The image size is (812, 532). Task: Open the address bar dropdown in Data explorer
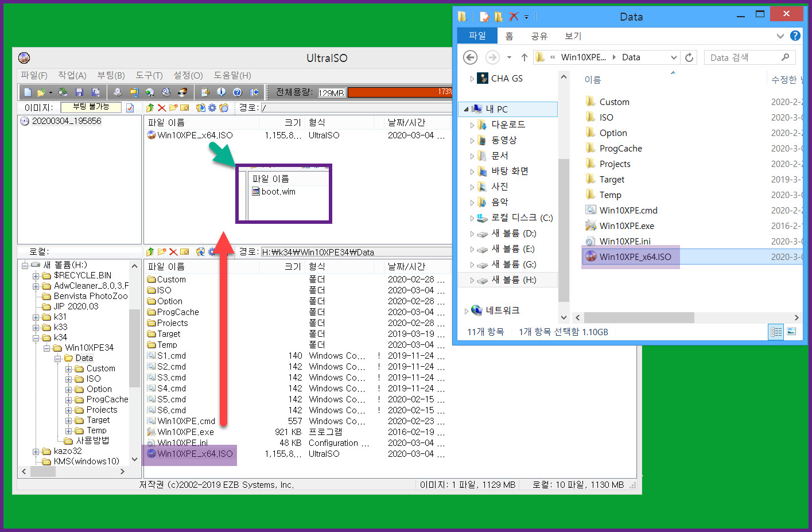coord(674,57)
